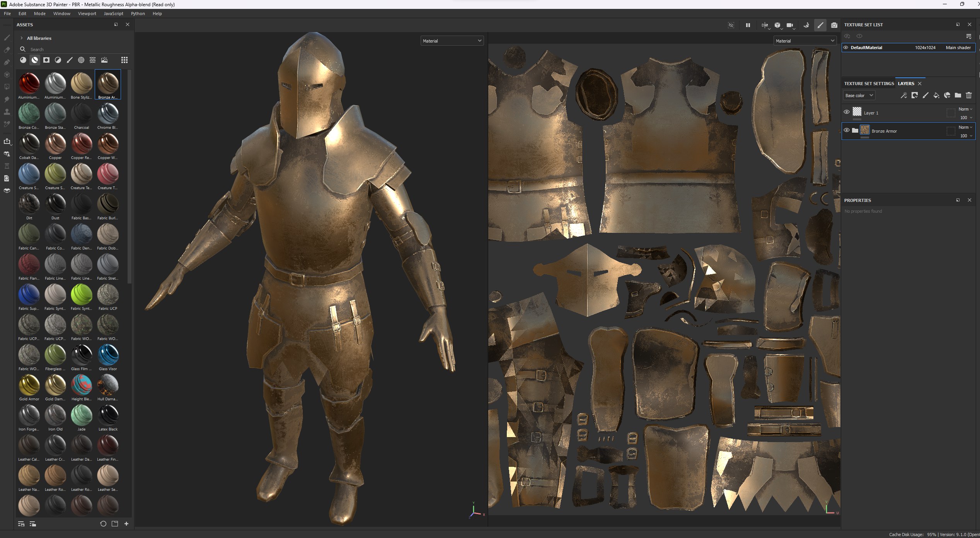Click the add paint layer brush icon
980x538 pixels.
pyautogui.click(x=925, y=96)
